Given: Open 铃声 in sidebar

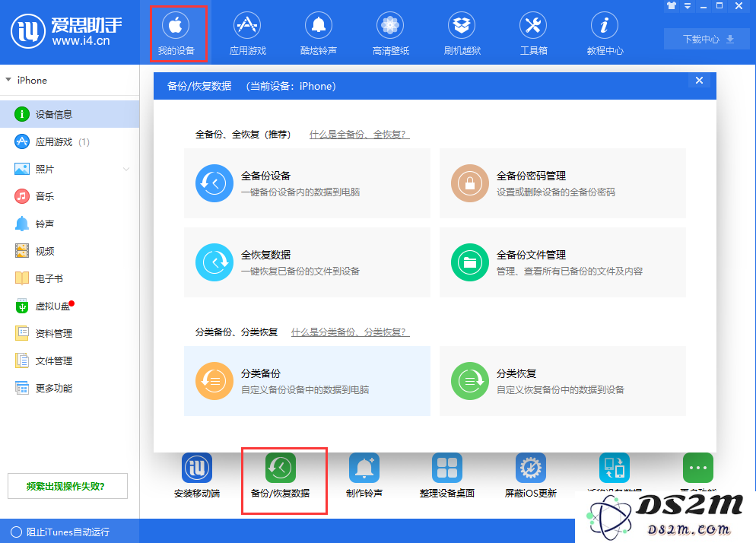Looking at the screenshot, I should pos(69,224).
